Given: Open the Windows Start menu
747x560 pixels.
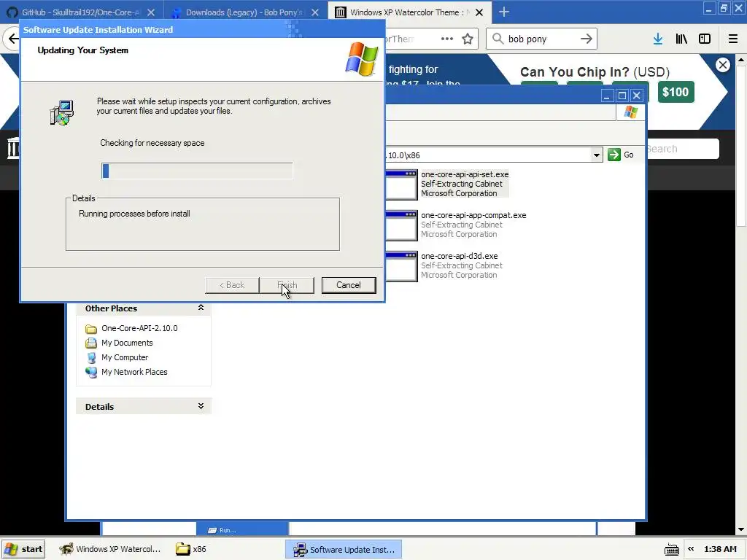Looking at the screenshot, I should pyautogui.click(x=24, y=549).
